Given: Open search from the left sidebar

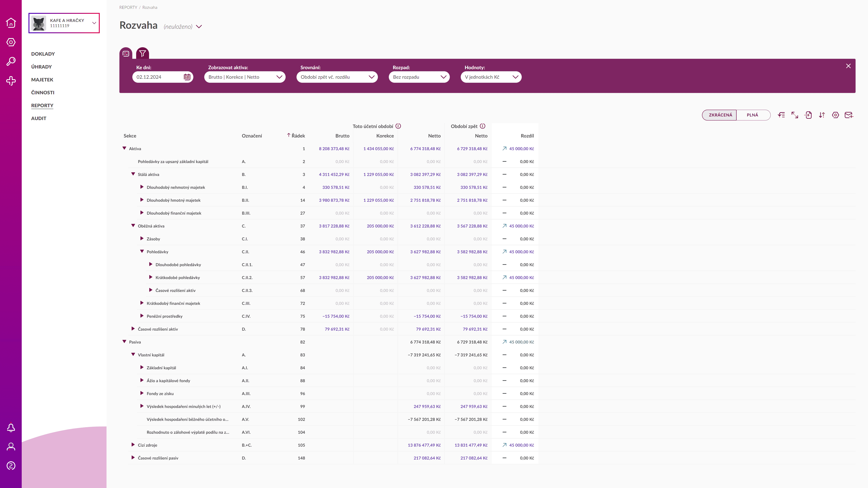Looking at the screenshot, I should tap(11, 61).
